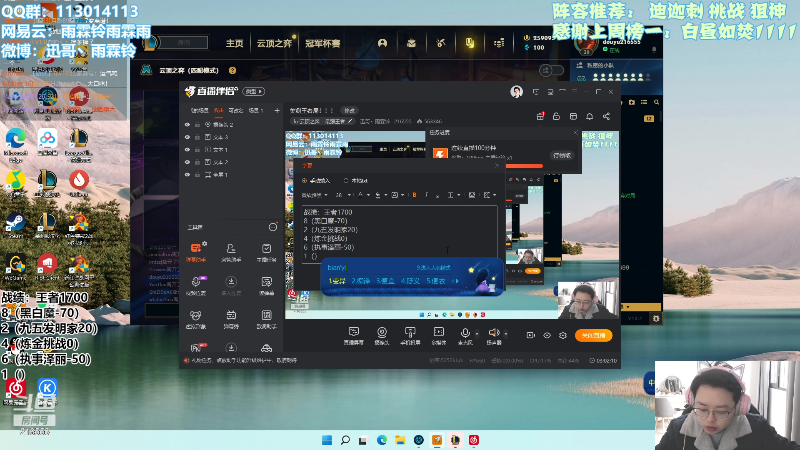Select the 场景 1 scene tab
The height and width of the screenshot is (450, 800).
(256, 110)
